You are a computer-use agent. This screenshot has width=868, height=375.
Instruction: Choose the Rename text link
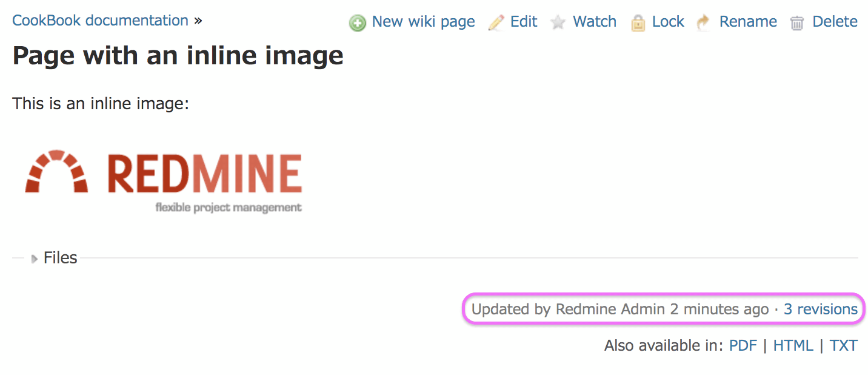tap(748, 22)
